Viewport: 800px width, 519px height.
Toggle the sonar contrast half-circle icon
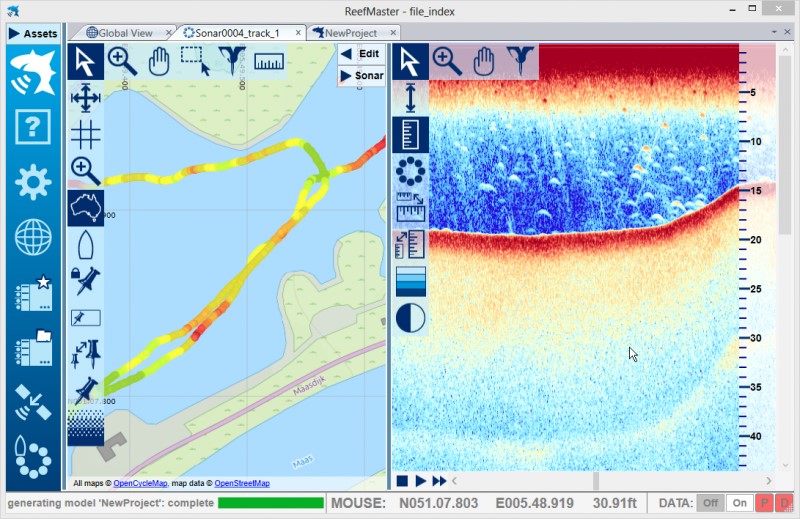(410, 318)
